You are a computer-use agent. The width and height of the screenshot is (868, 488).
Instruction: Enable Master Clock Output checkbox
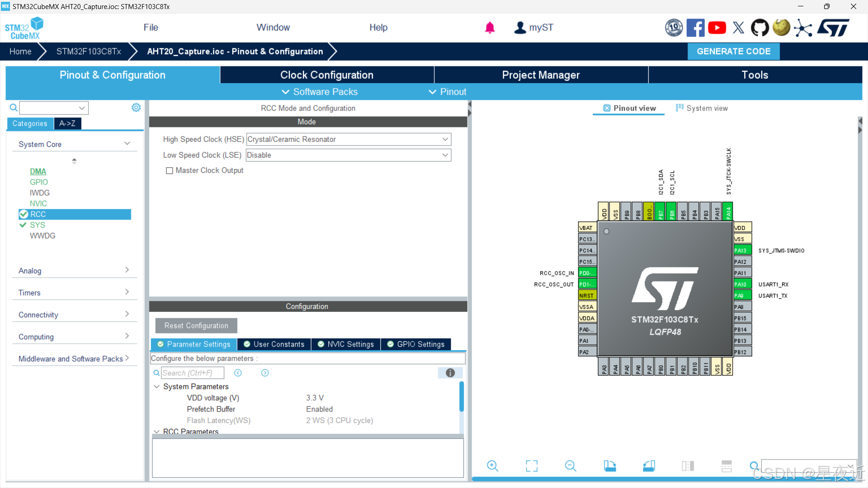point(170,171)
